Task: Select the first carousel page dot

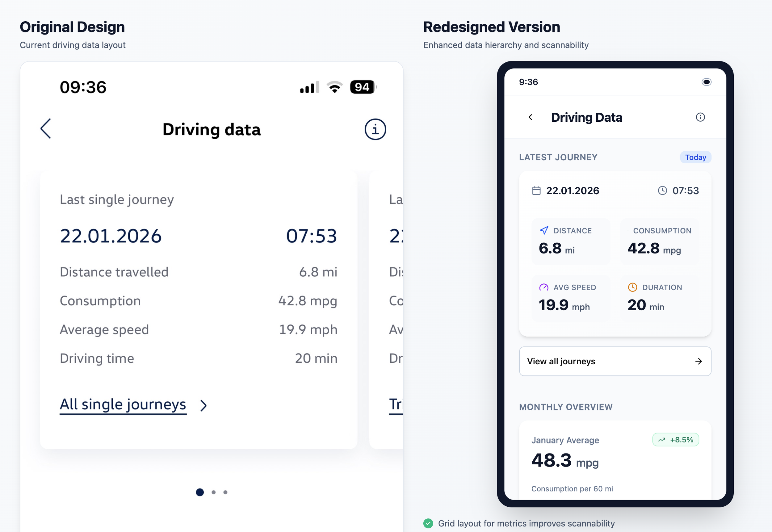Action: [x=200, y=492]
